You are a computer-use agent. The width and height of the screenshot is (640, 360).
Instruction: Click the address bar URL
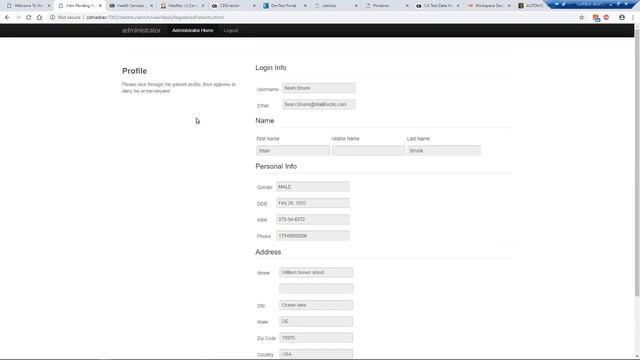point(155,18)
